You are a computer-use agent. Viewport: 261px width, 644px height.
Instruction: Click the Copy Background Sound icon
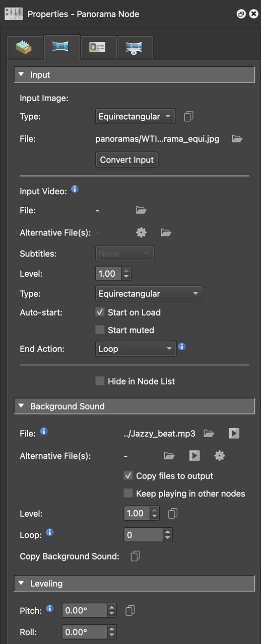[135, 556]
